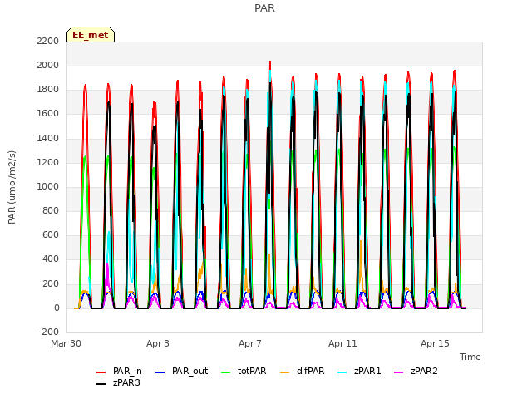This screenshot has width=532, height=399.
Task: Click the y-axis label PAR (umol/m2/s)
Action: point(12,187)
